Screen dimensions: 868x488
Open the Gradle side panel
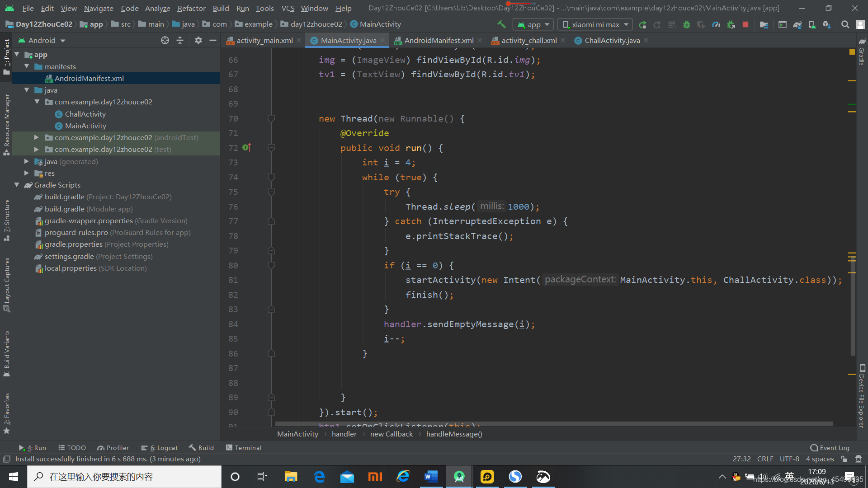click(862, 52)
